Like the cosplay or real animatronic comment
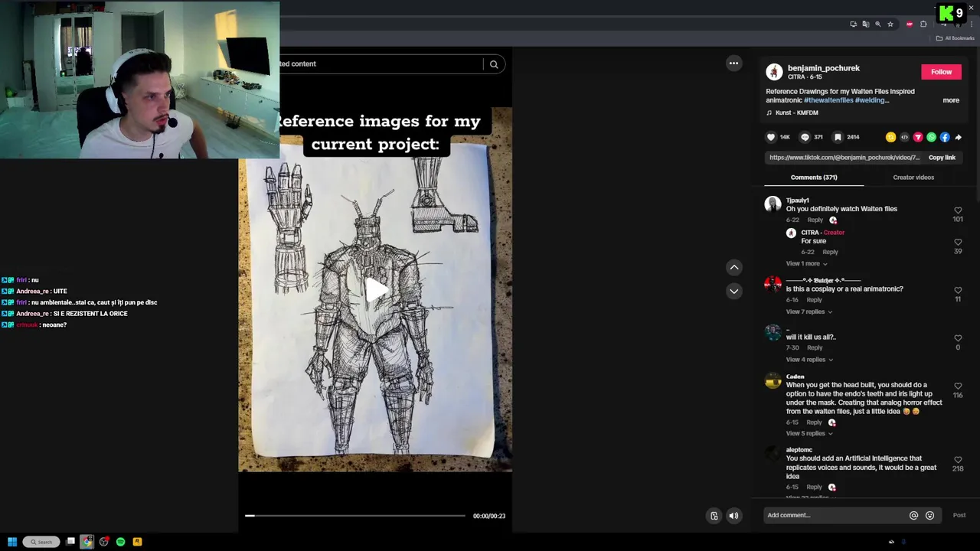The width and height of the screenshot is (980, 551). click(x=958, y=291)
